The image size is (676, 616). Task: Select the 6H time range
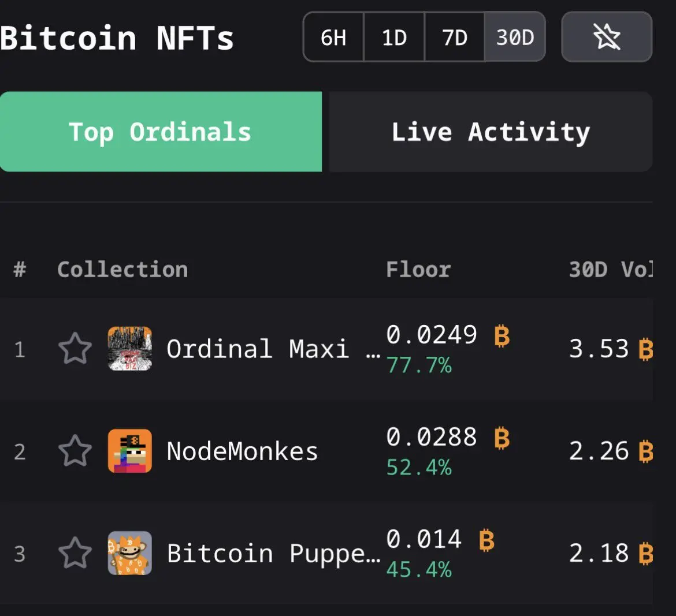click(x=334, y=37)
